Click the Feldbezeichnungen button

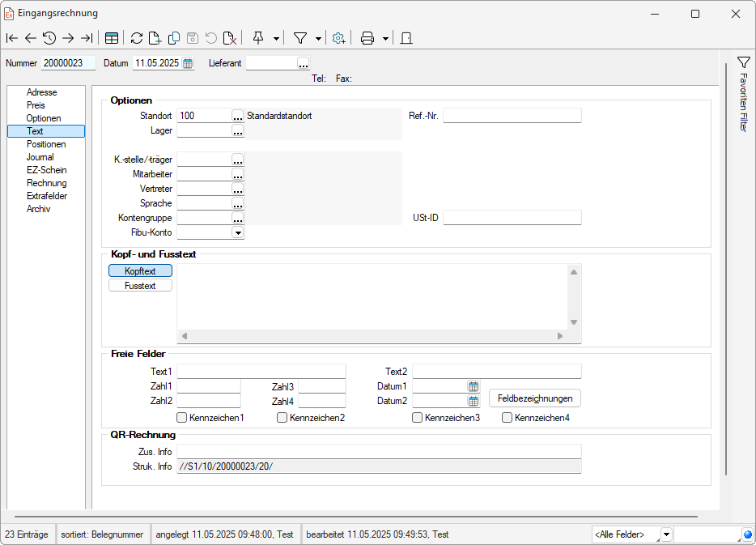534,398
